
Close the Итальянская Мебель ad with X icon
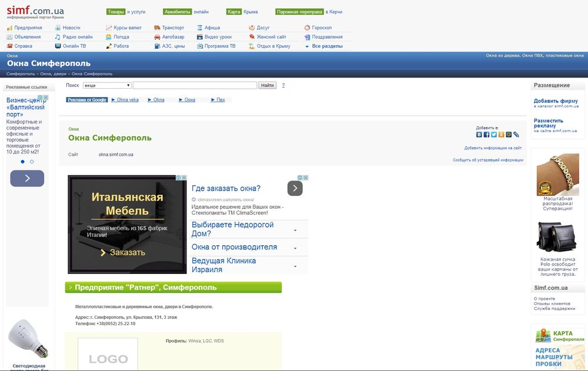point(183,178)
